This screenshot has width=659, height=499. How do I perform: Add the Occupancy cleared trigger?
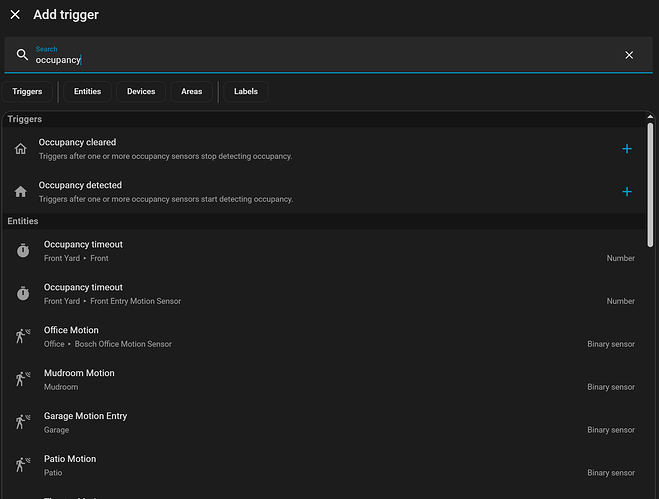pyautogui.click(x=627, y=149)
